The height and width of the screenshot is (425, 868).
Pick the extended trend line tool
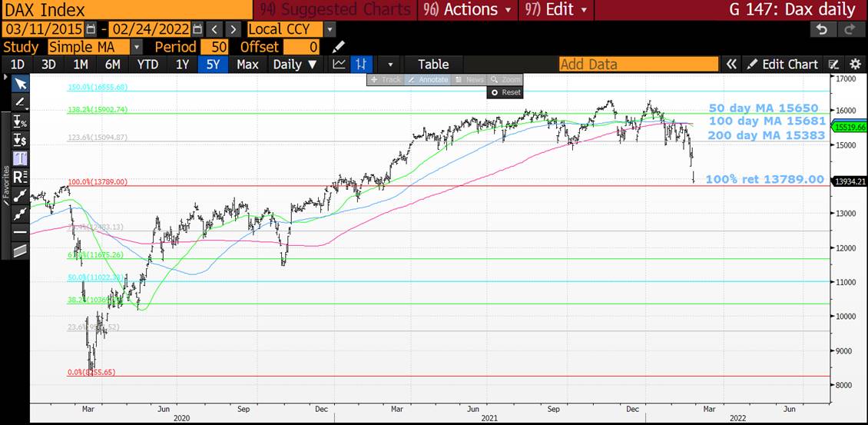pos(21,214)
